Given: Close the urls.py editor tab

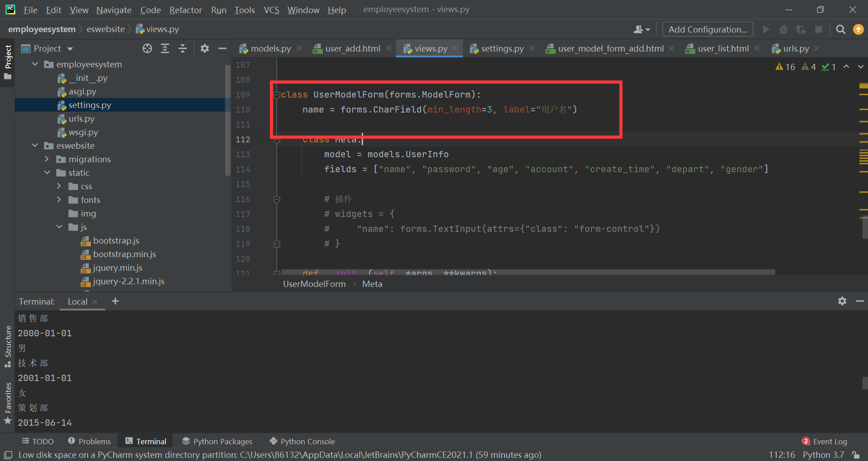Looking at the screenshot, I should 816,48.
